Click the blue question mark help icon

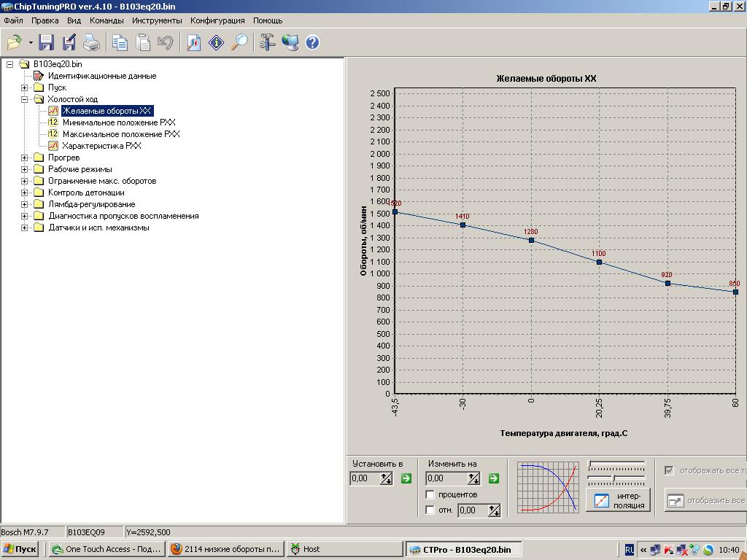(312, 43)
